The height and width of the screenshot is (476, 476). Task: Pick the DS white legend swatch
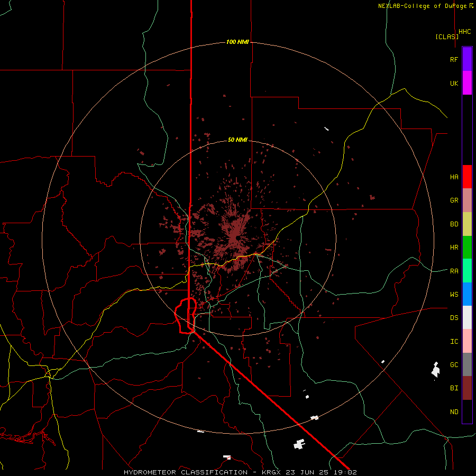click(467, 317)
